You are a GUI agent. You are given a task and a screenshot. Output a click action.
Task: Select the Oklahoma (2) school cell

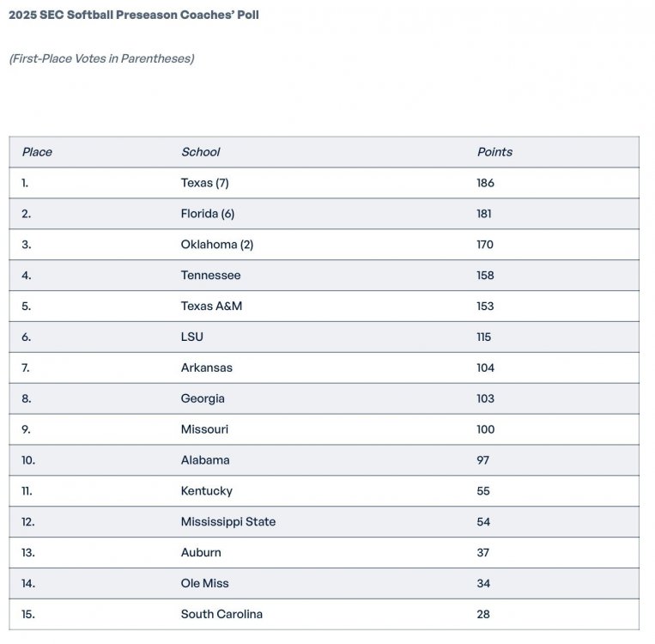[x=217, y=245]
